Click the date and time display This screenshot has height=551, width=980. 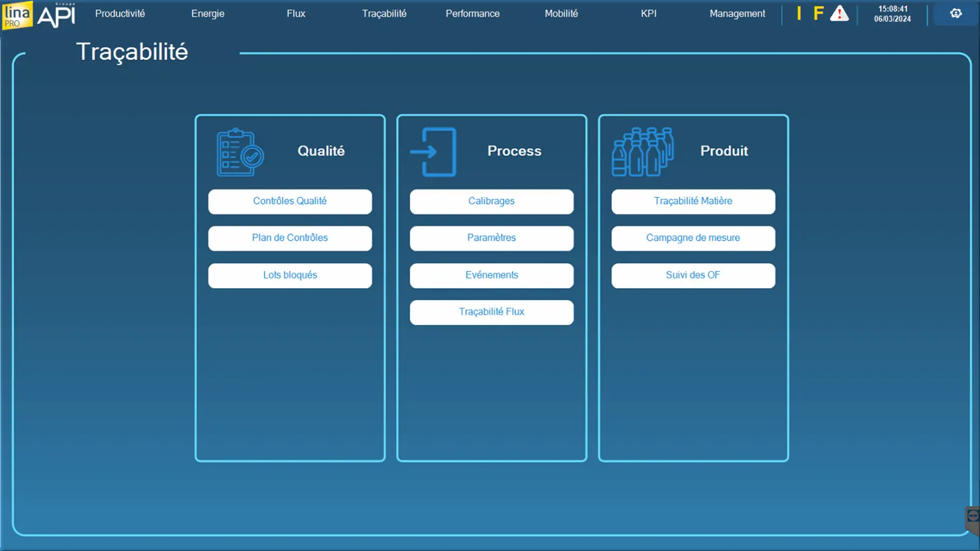(x=892, y=14)
